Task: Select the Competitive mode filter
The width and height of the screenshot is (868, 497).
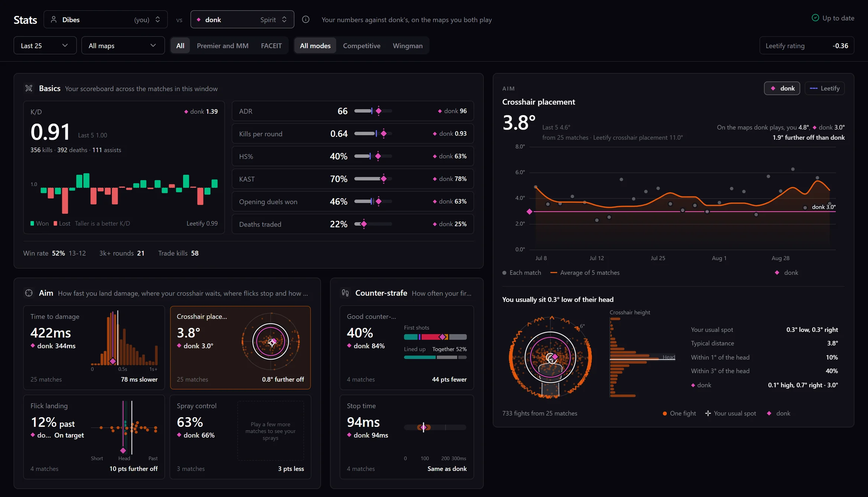Action: 362,46
